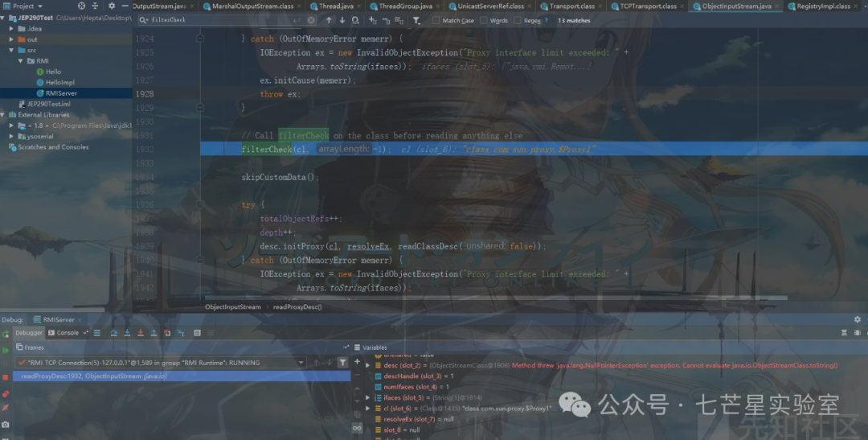Resume program execution in debugger
The image size is (868, 440).
[x=6, y=350]
